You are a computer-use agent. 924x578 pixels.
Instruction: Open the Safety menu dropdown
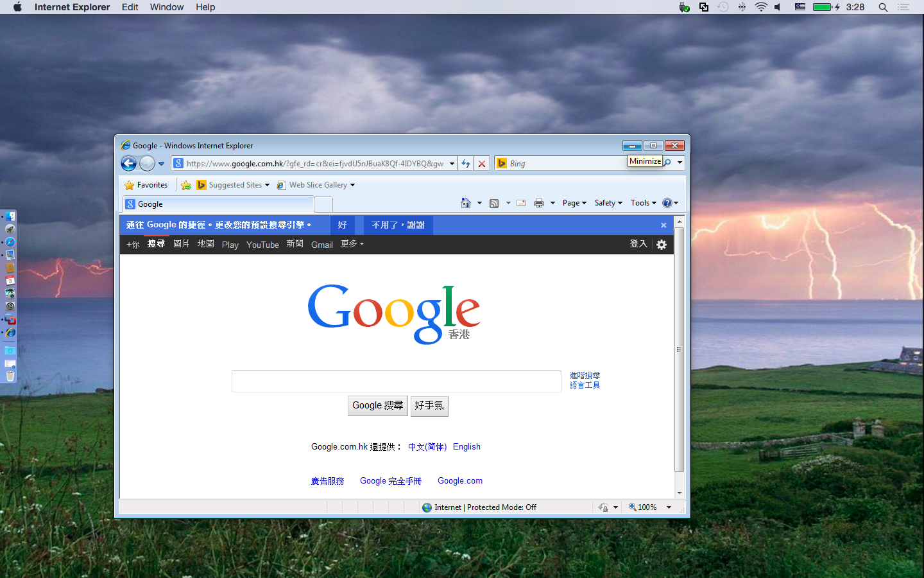click(x=608, y=203)
